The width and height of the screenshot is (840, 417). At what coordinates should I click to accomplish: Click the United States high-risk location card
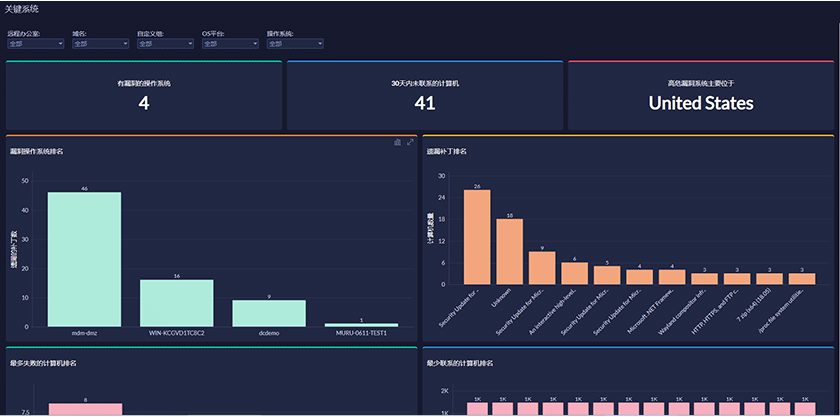[701, 95]
